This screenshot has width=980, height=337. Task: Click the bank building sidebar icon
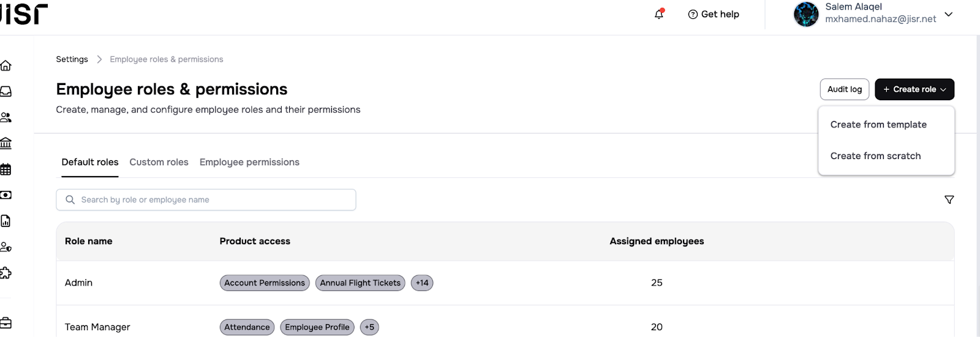point(6,143)
